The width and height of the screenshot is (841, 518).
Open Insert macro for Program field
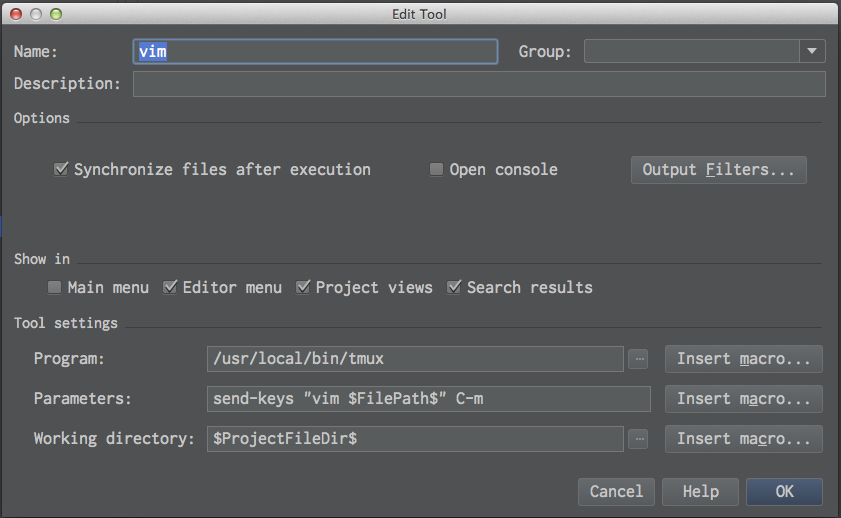coord(743,359)
